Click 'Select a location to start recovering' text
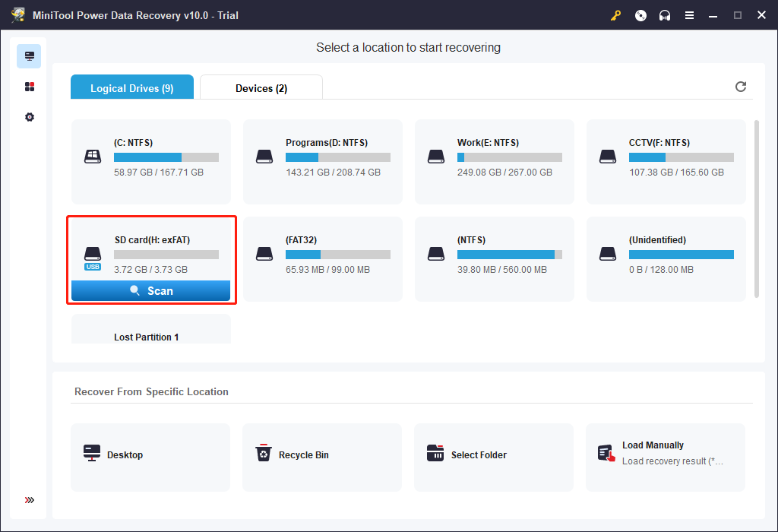Screen dimensions: 778x532 (x=408, y=48)
